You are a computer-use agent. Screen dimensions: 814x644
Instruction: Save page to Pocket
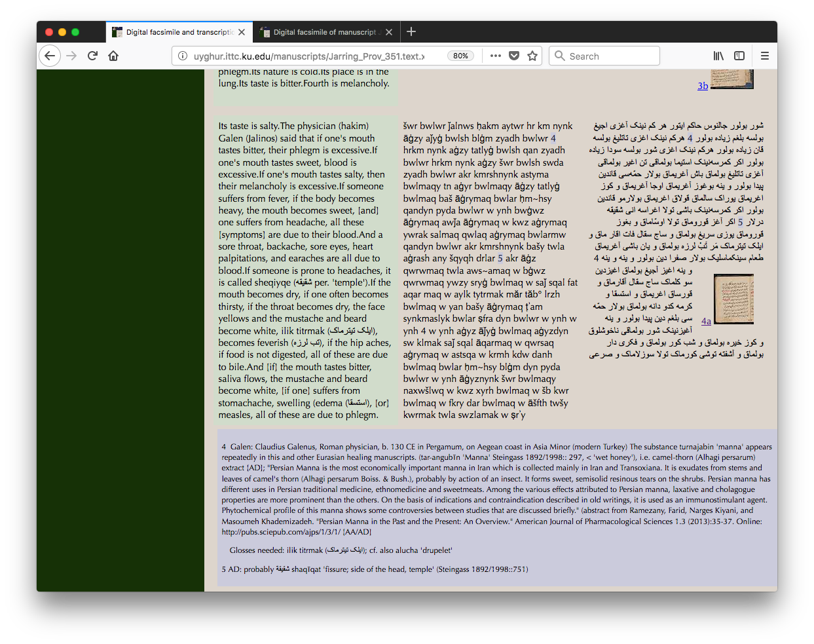pos(514,56)
